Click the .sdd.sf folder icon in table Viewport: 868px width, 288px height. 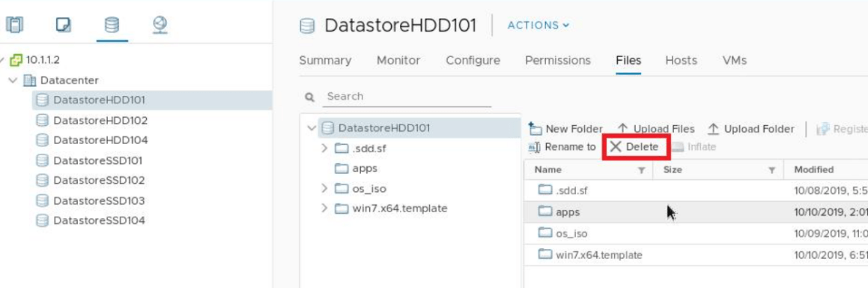coord(546,190)
